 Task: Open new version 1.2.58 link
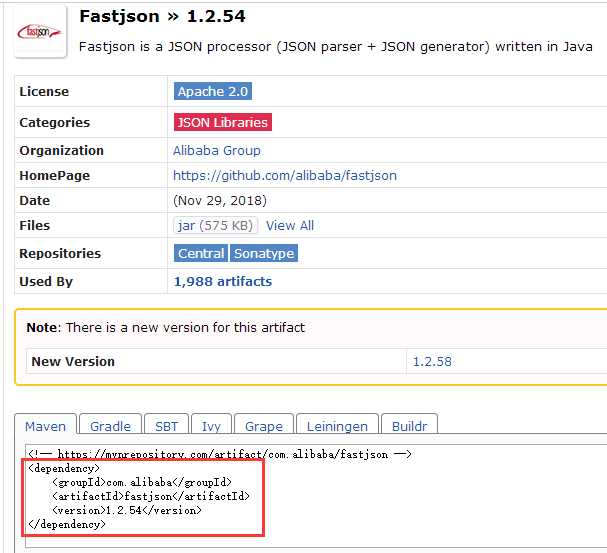pyautogui.click(x=432, y=361)
